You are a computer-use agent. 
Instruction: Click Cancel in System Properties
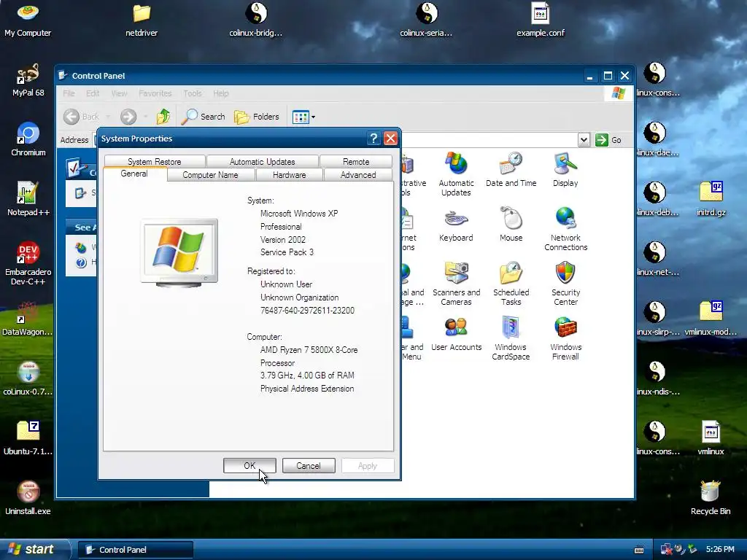[x=309, y=466]
